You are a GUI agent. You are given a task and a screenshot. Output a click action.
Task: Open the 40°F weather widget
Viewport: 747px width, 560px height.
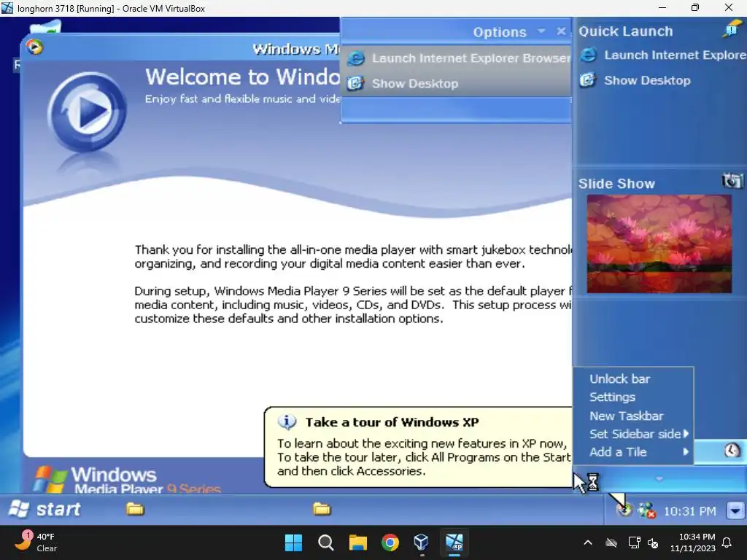point(36,542)
